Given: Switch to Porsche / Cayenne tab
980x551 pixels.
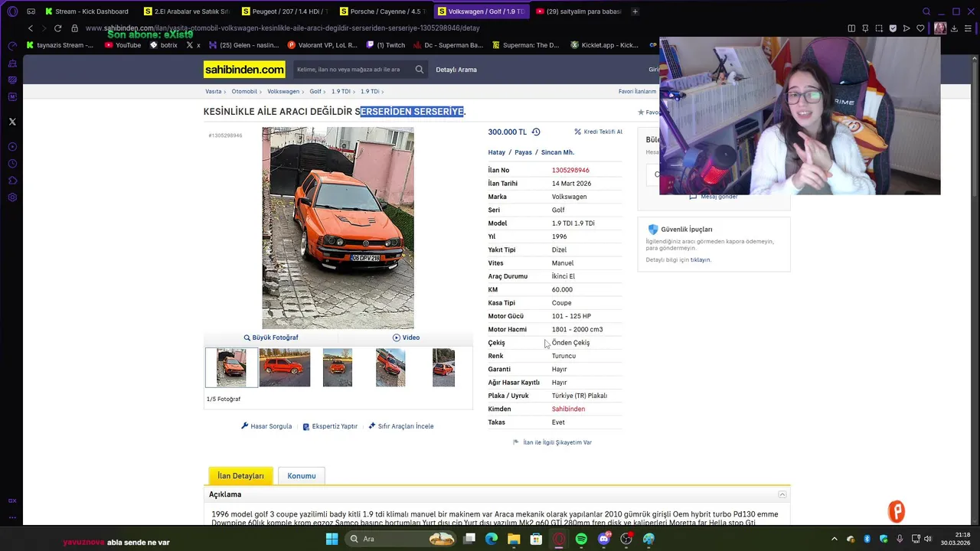Looking at the screenshot, I should [383, 11].
